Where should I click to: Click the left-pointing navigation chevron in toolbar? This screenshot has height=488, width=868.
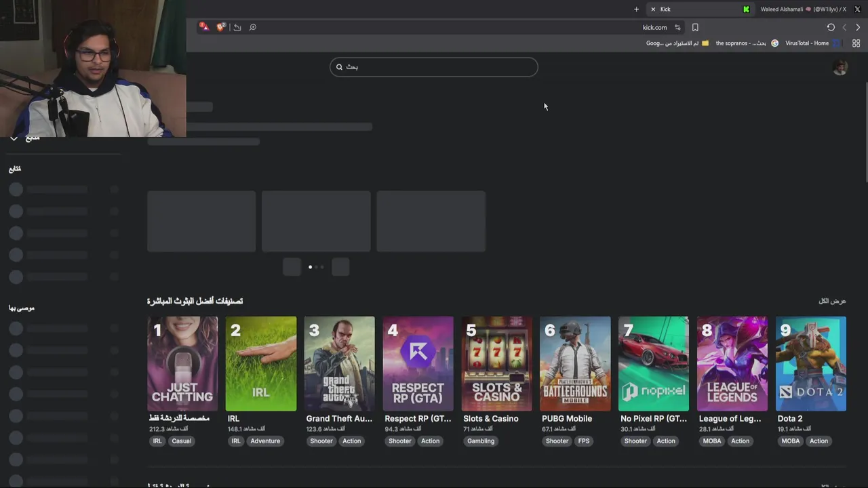844,27
